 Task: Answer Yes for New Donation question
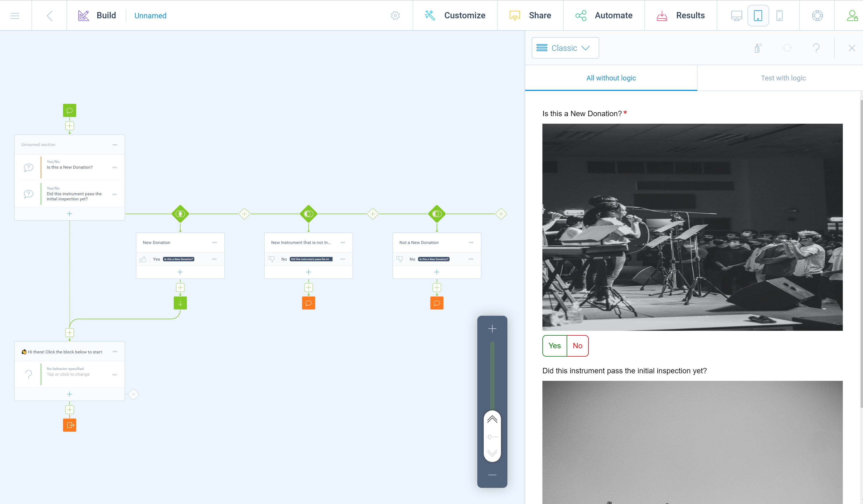click(x=555, y=346)
